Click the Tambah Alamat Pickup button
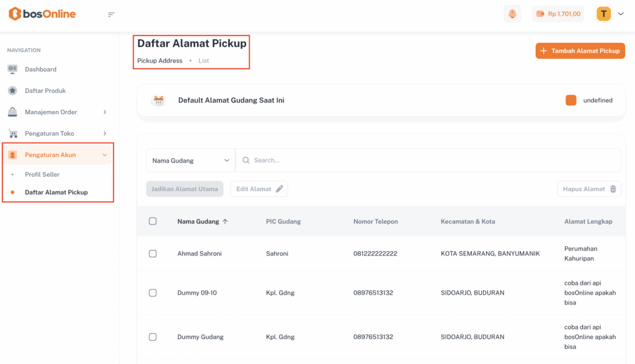The height and width of the screenshot is (364, 635). click(x=580, y=51)
